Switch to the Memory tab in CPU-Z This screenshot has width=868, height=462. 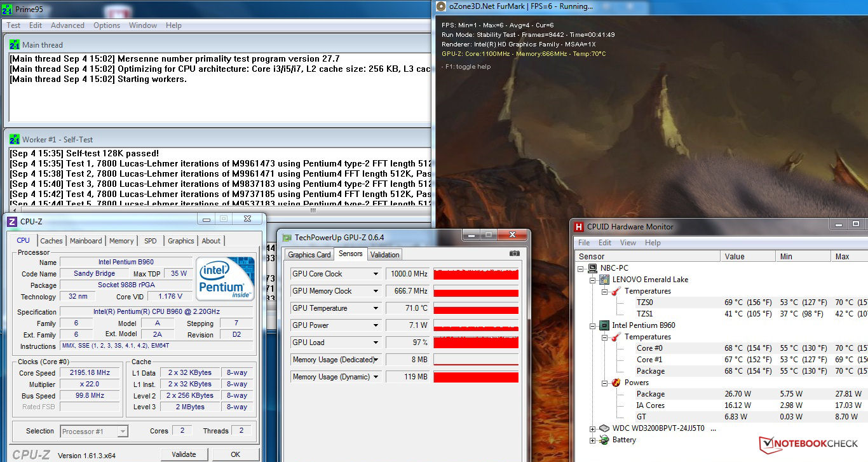click(x=121, y=241)
